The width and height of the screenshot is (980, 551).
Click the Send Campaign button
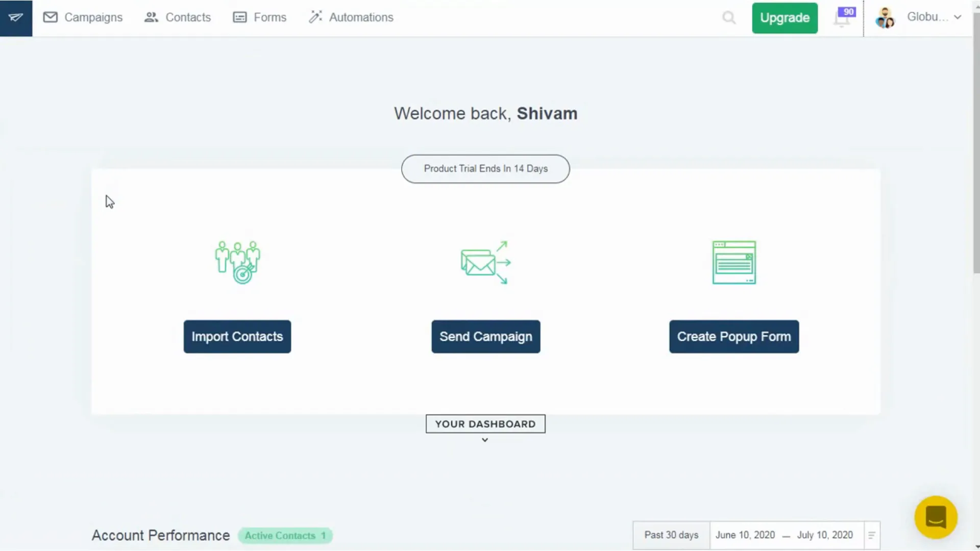click(485, 336)
